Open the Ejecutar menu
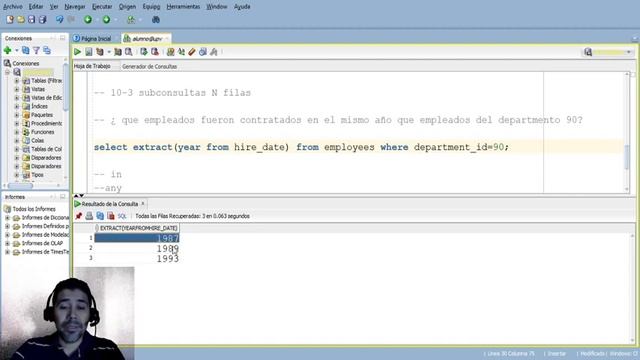 click(x=102, y=7)
